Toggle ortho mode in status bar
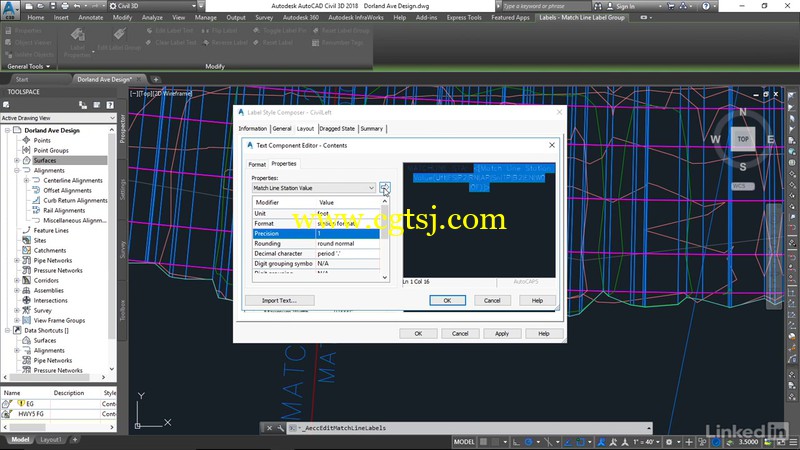The width and height of the screenshot is (800, 450). tap(516, 442)
